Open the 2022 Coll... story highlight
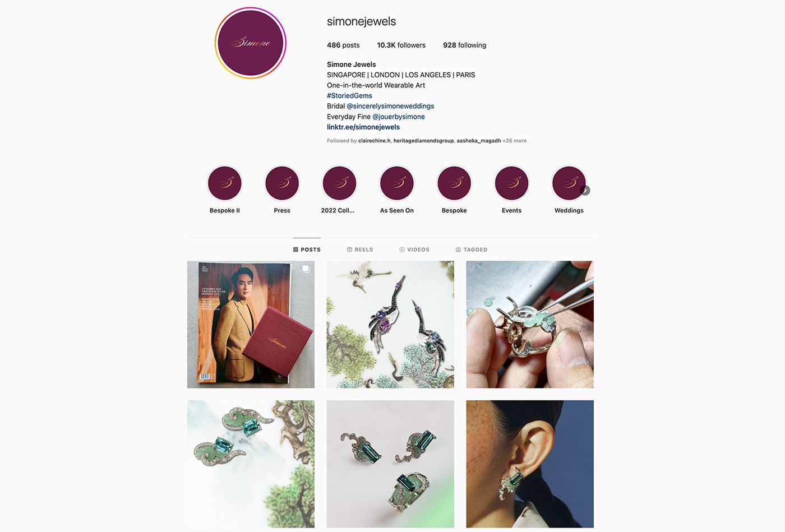The width and height of the screenshot is (785, 532). click(x=339, y=183)
